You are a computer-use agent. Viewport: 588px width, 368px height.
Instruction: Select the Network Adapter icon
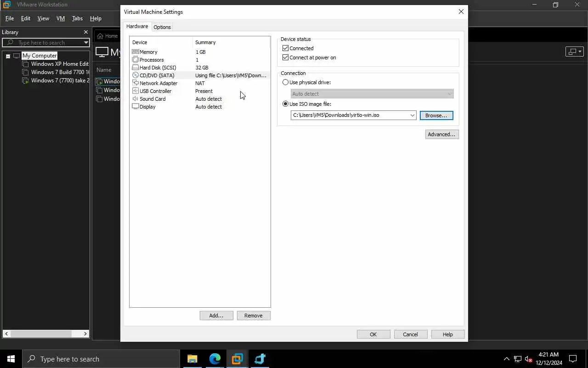coord(136,83)
